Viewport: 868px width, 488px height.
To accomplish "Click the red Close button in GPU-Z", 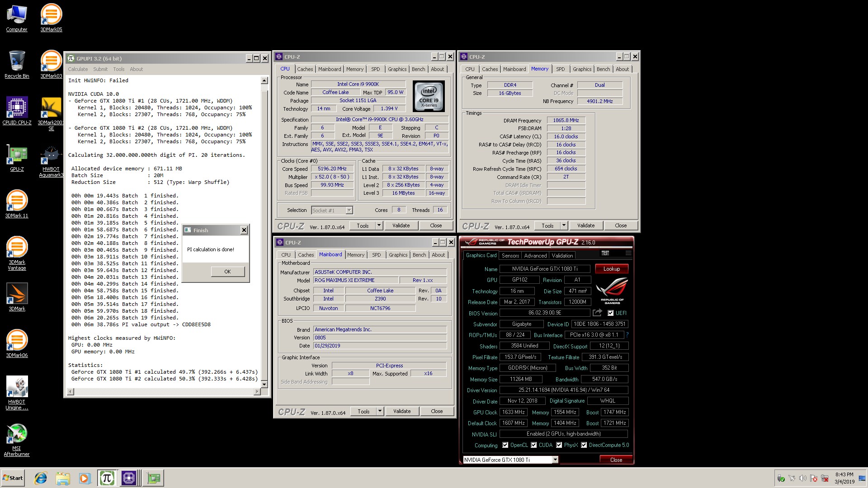I will [x=616, y=460].
